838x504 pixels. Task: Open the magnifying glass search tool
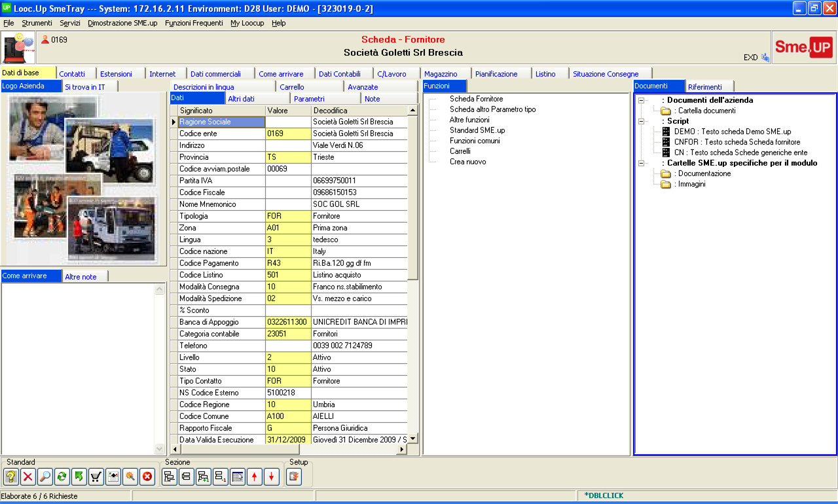[45, 477]
